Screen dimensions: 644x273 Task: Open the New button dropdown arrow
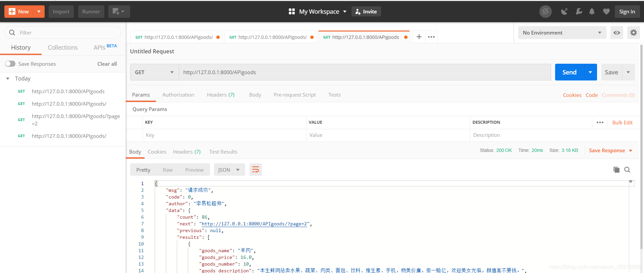(39, 11)
